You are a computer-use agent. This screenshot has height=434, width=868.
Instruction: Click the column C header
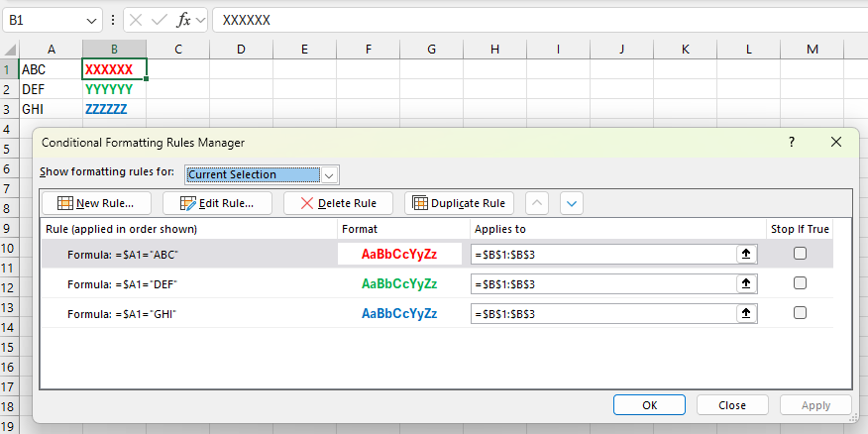(177, 50)
